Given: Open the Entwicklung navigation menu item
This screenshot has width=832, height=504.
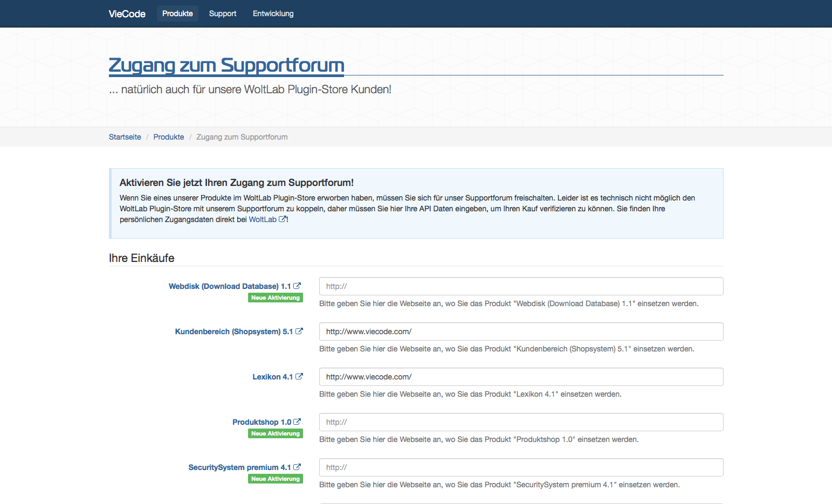Looking at the screenshot, I should click(x=273, y=13).
